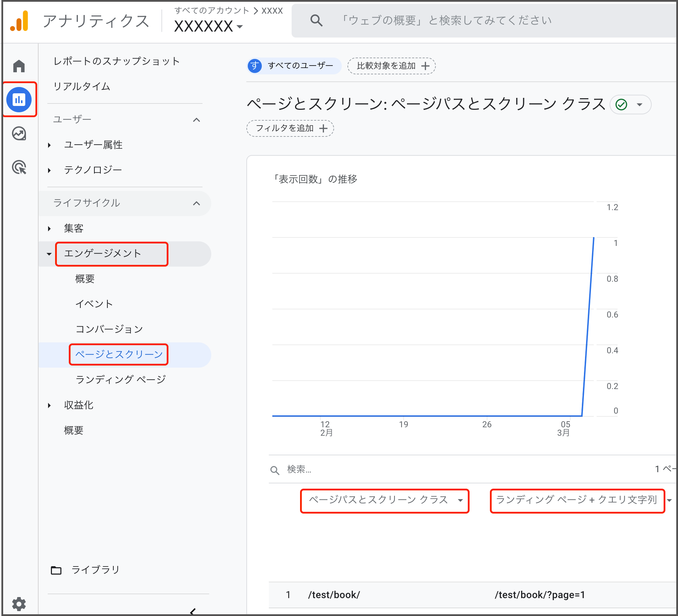678x616 pixels.
Task: Click the 「表示回数」の推移 chart title
Action: pos(315,179)
